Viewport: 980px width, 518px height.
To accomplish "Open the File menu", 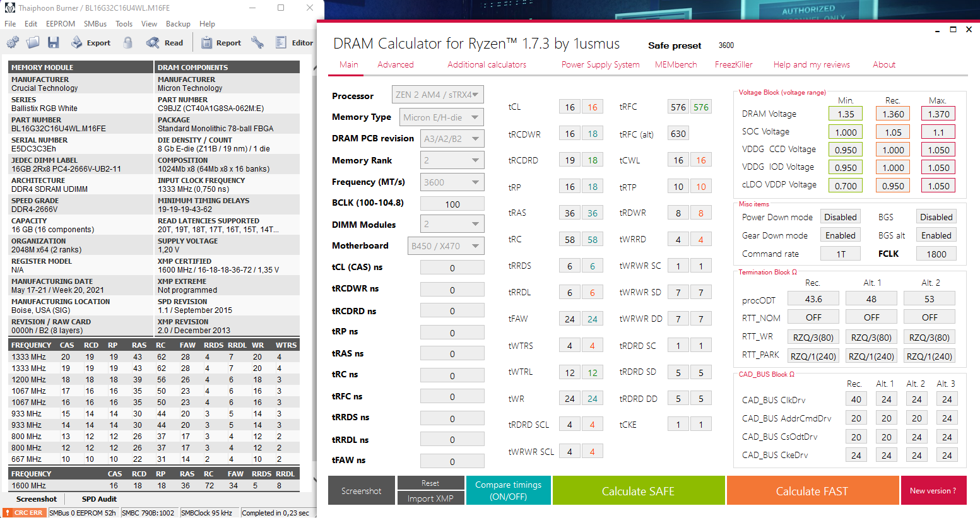I will pyautogui.click(x=10, y=24).
